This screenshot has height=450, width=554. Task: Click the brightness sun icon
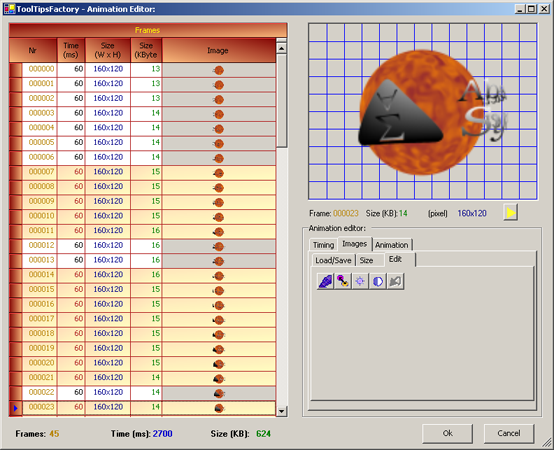(x=360, y=282)
